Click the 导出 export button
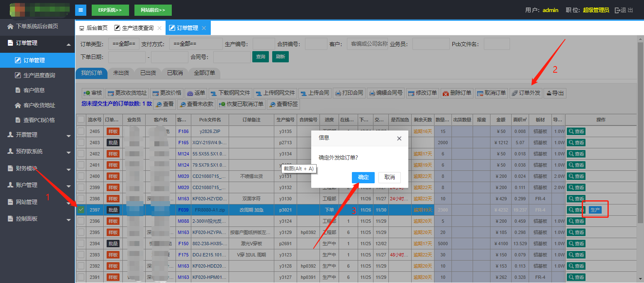 (554, 93)
